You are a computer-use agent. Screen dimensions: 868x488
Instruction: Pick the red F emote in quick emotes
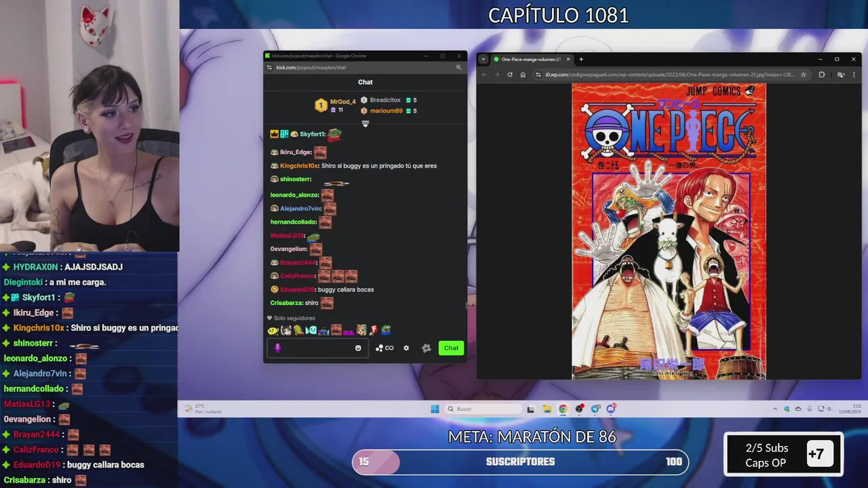374,330
